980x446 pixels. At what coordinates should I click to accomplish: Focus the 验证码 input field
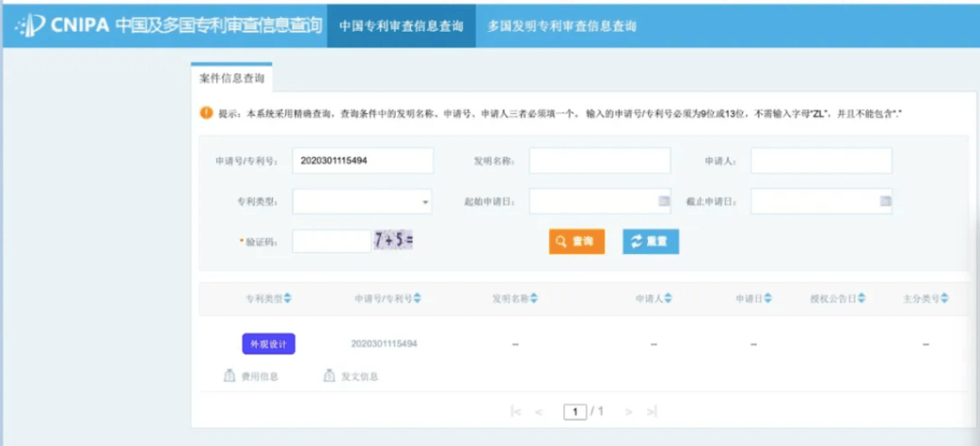point(330,241)
